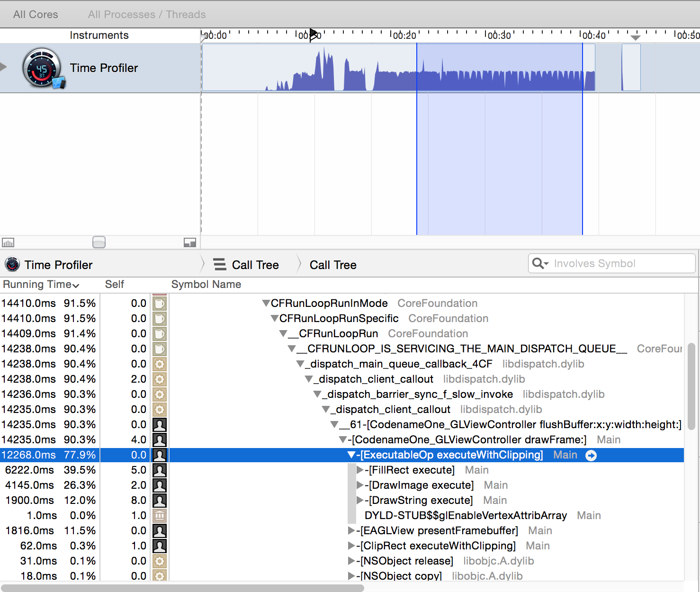Sort by the Running Time column header
This screenshot has height=592, width=700.
click(x=38, y=285)
